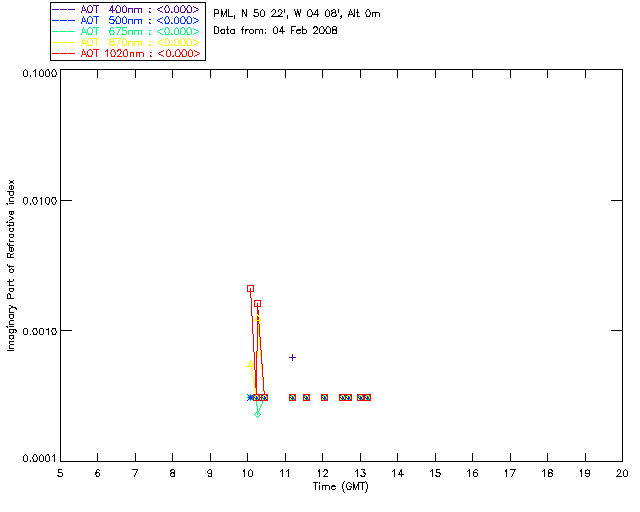Select the 'AOT 675nm : <0.000>' legend entry
Screen dimensions: 640x512
pyautogui.click(x=127, y=31)
